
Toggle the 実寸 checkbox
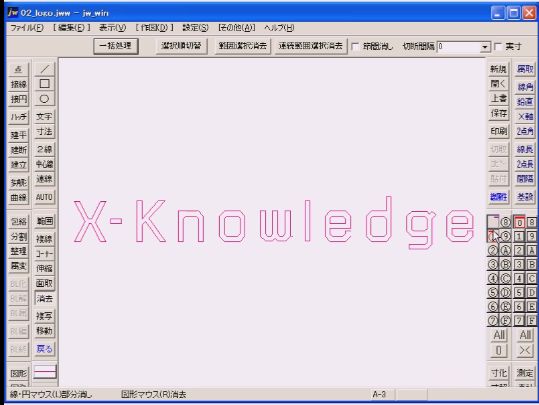[498, 46]
